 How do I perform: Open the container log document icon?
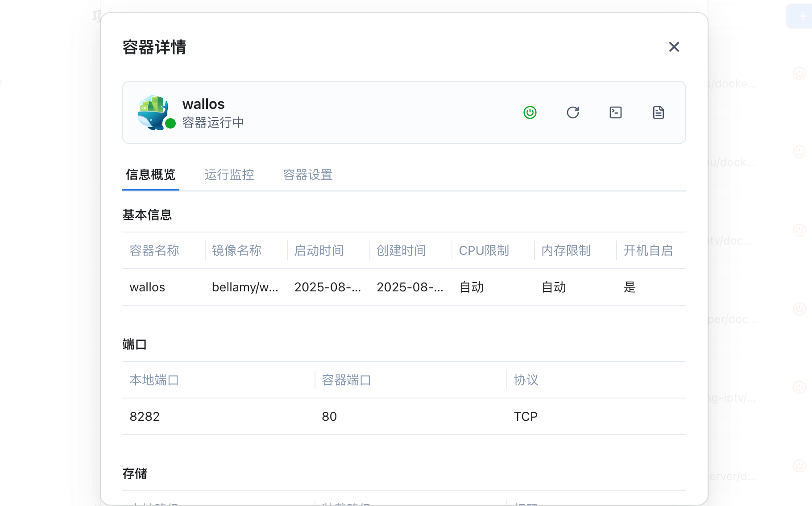(x=658, y=112)
